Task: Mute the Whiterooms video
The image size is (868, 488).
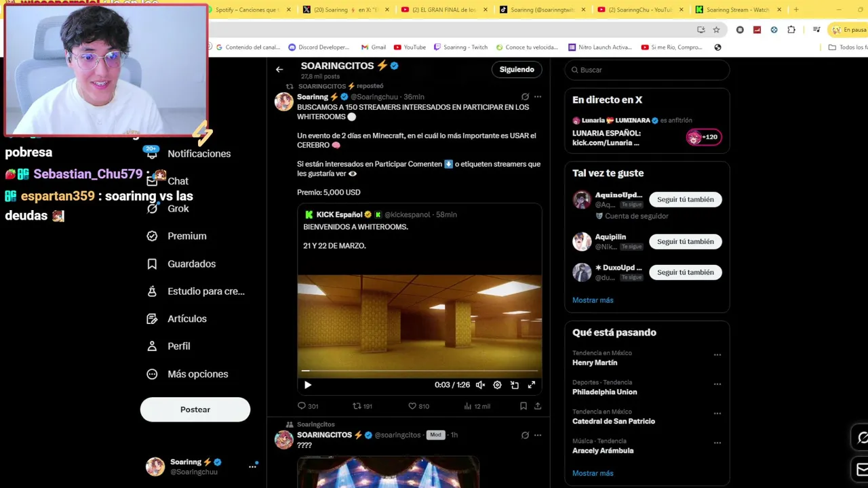Action: pos(480,385)
